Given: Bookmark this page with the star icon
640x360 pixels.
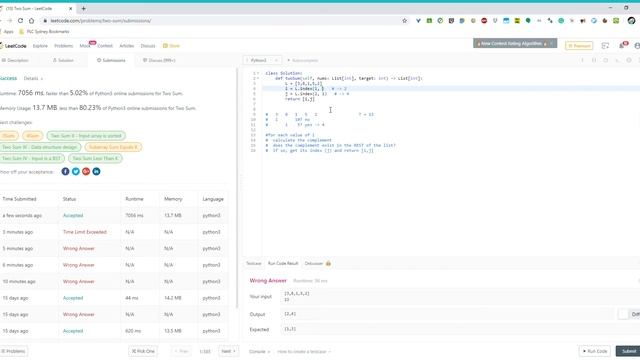Looking at the screenshot, I should tap(404, 20).
